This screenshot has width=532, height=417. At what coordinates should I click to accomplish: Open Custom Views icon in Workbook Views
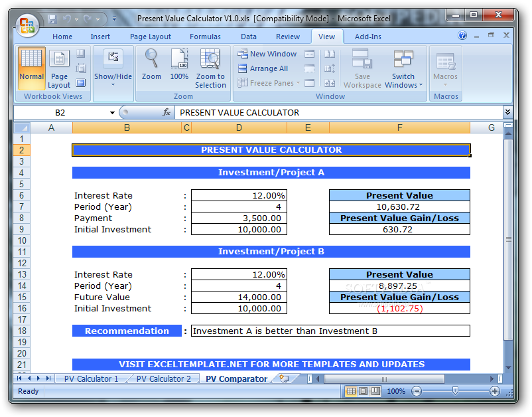tap(81, 68)
